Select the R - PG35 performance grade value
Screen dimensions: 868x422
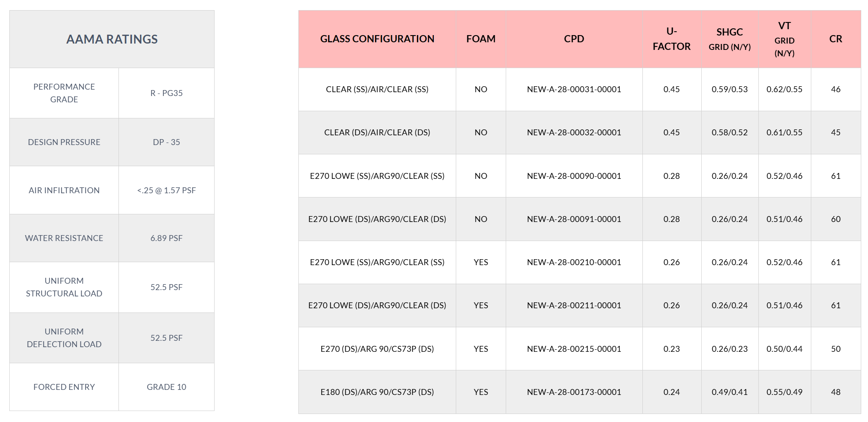[x=166, y=93]
